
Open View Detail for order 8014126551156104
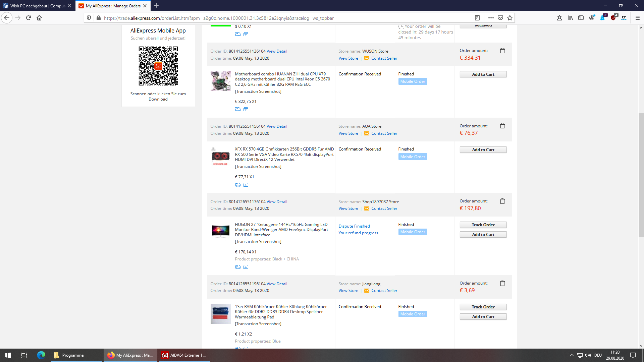pos(277,126)
